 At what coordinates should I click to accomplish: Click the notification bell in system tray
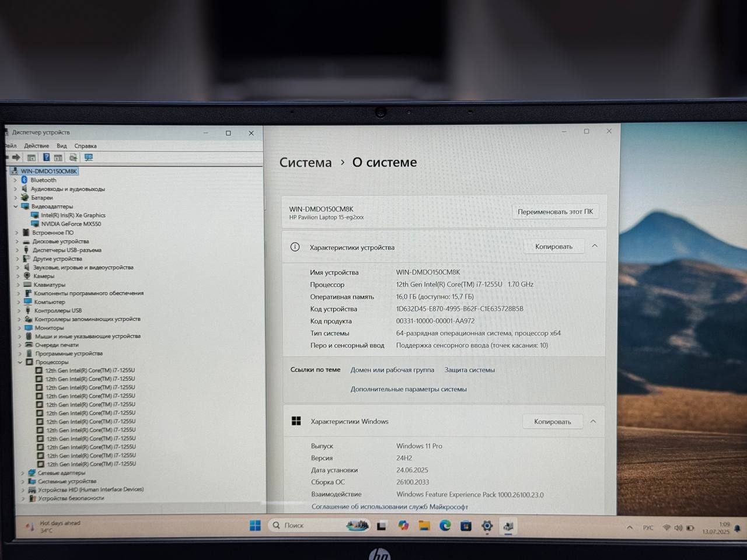(x=737, y=528)
